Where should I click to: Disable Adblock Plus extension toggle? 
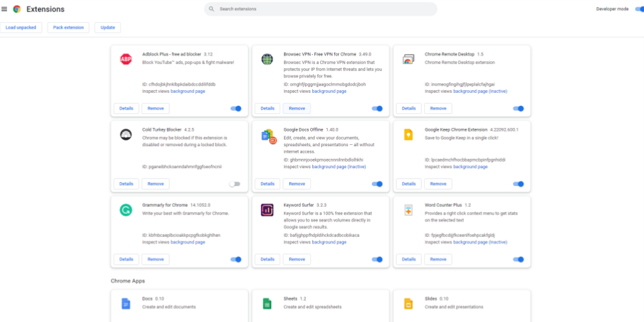pos(236,108)
